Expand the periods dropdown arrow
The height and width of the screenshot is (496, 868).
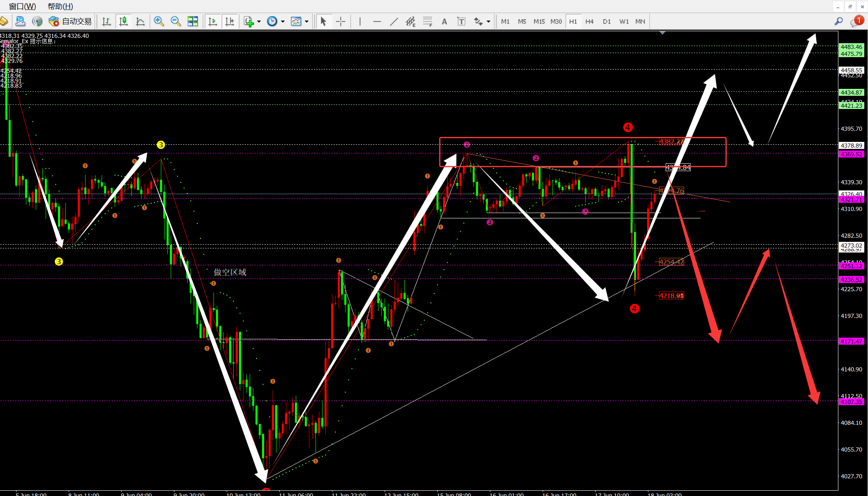click(283, 21)
